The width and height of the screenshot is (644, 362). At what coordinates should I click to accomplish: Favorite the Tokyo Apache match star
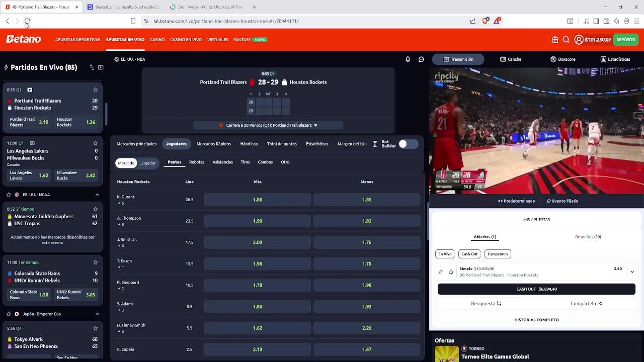point(95,328)
